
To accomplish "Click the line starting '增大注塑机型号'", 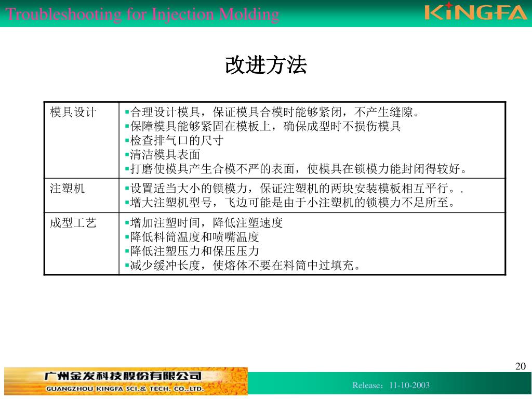I will point(290,203).
